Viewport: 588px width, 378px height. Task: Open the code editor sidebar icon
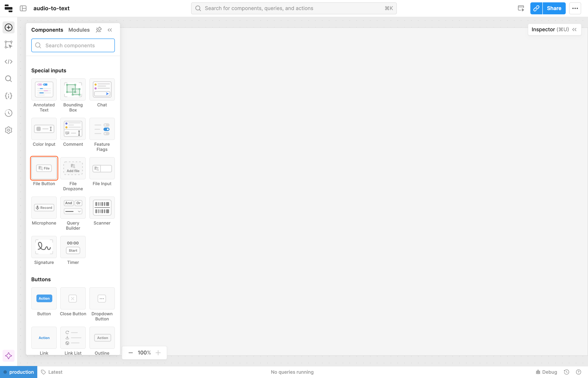tap(9, 62)
